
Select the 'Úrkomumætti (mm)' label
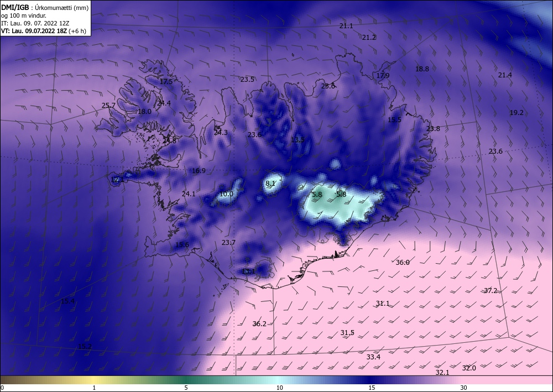point(62,7)
